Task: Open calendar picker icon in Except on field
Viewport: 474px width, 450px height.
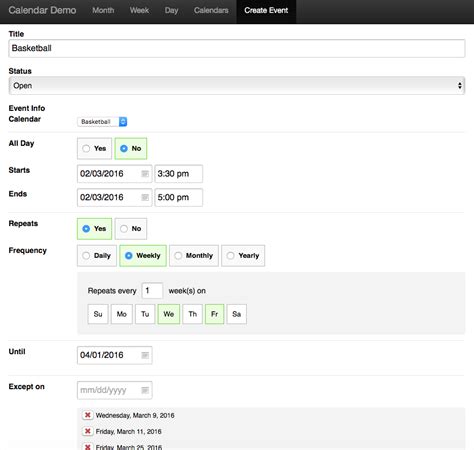Action: coord(145,390)
